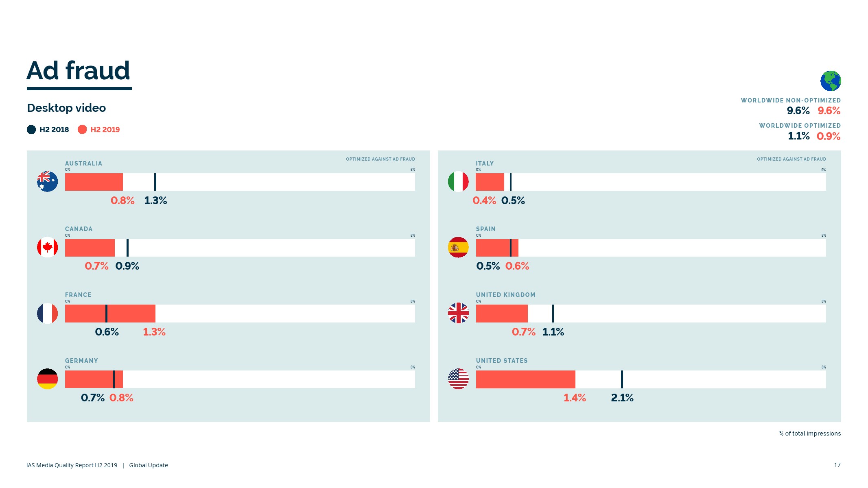The image size is (868, 488).
Task: Click the United Kingdom flag icon
Action: (x=458, y=313)
